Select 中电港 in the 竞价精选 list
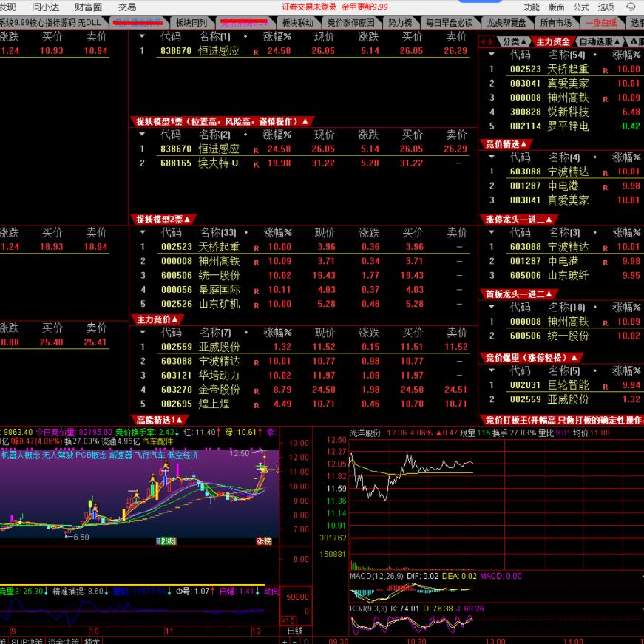Image resolution: width=644 pixels, height=644 pixels. point(562,186)
